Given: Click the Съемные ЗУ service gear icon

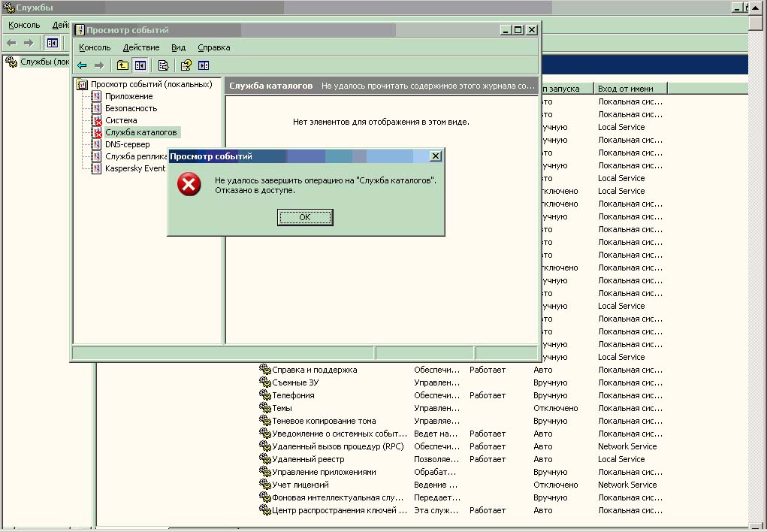Looking at the screenshot, I should (x=264, y=382).
